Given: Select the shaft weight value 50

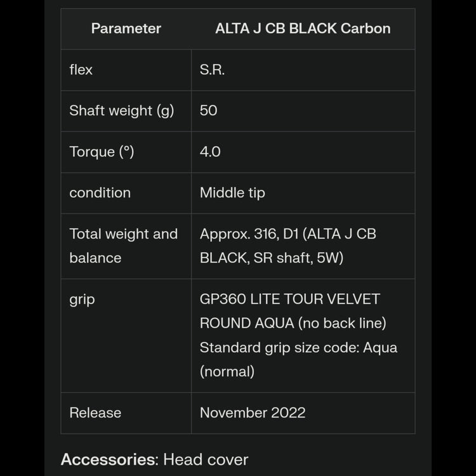Looking at the screenshot, I should (x=208, y=110).
